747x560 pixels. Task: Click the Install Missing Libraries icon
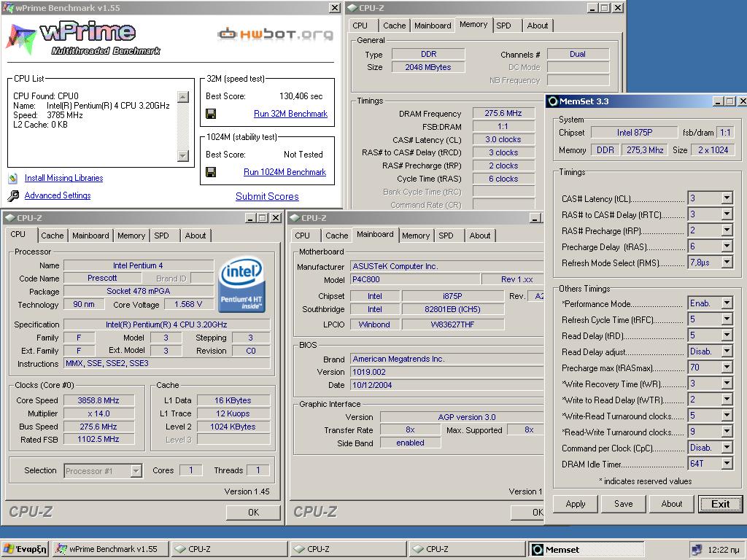pyautogui.click(x=13, y=178)
